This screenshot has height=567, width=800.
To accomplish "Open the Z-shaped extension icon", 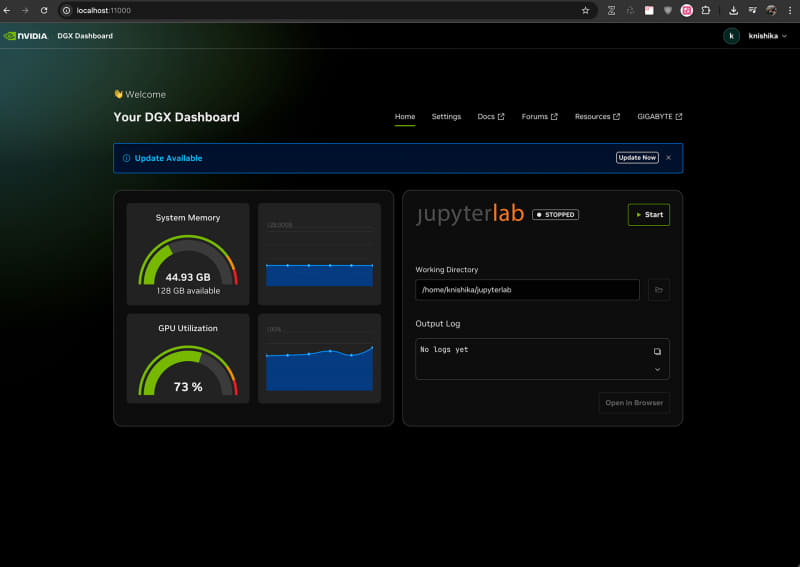I will point(611,10).
